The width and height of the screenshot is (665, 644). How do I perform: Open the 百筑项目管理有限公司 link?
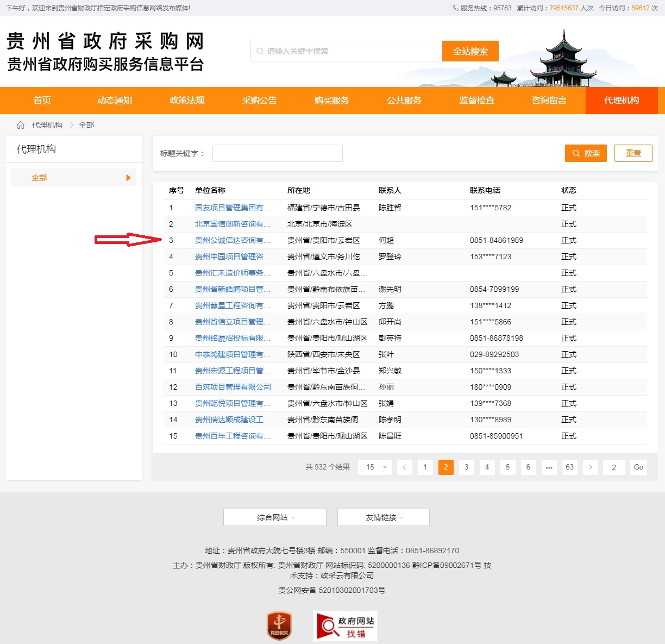pos(233,387)
